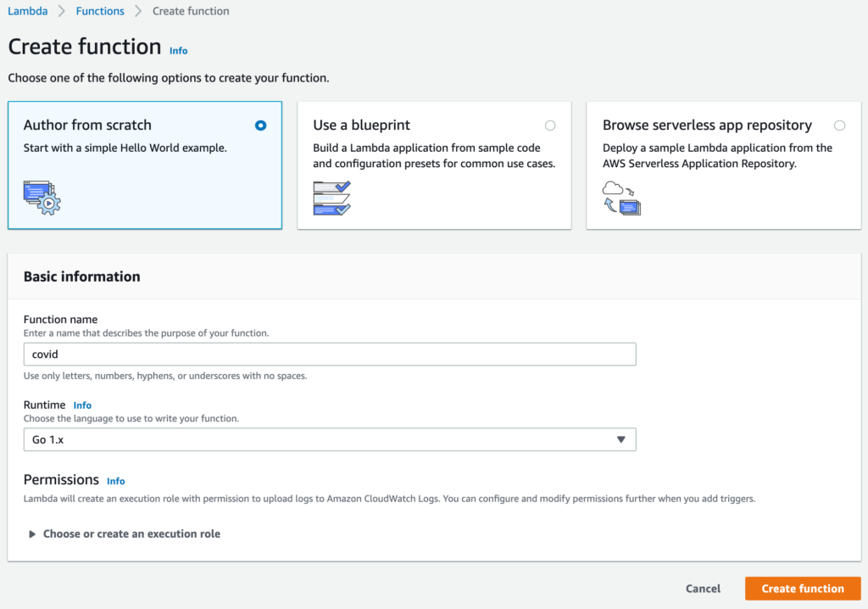Open Info link beside Runtime label
The image size is (868, 609).
point(82,405)
